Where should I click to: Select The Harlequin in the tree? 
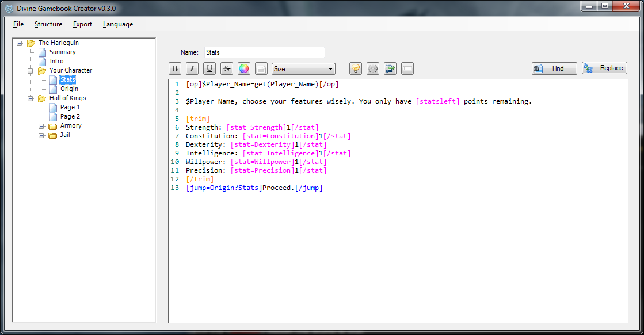pos(58,43)
